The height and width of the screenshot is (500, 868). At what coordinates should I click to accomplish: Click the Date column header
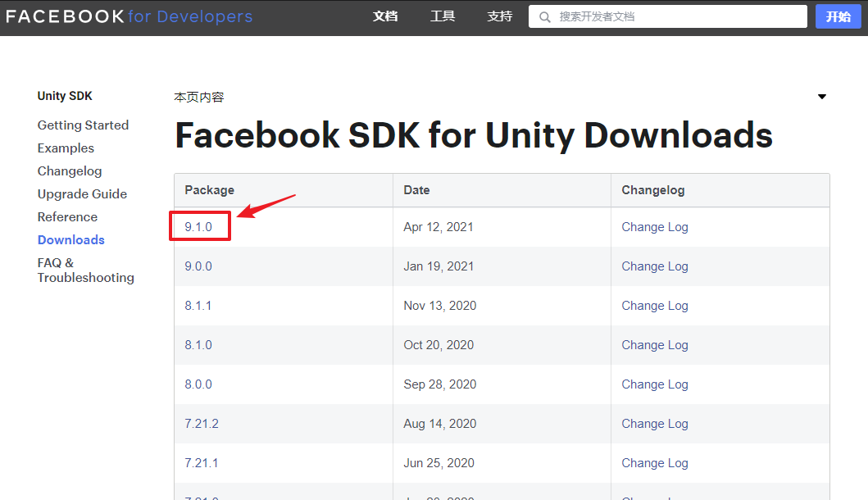417,190
